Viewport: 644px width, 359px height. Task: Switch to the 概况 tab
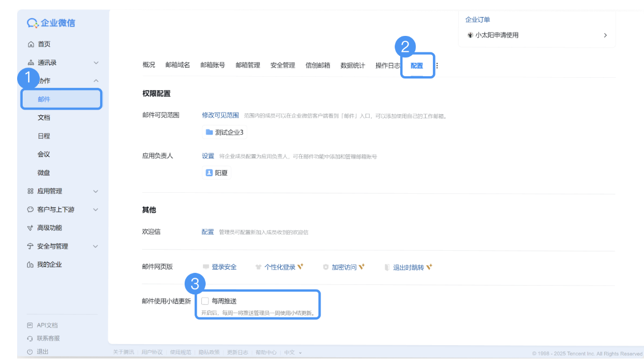149,65
